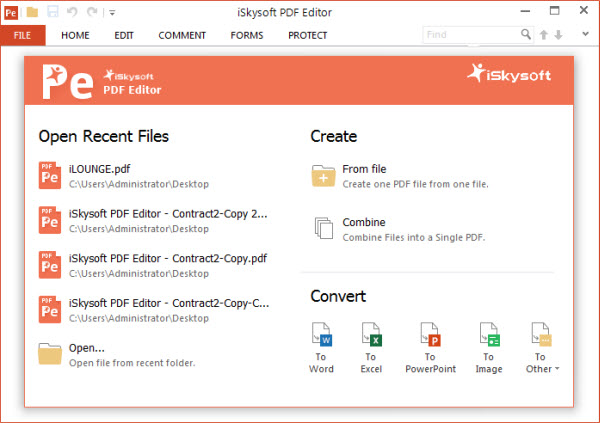This screenshot has height=423, width=600.
Task: Click the Contract2-Copy.pdf file icon
Action: (50, 265)
